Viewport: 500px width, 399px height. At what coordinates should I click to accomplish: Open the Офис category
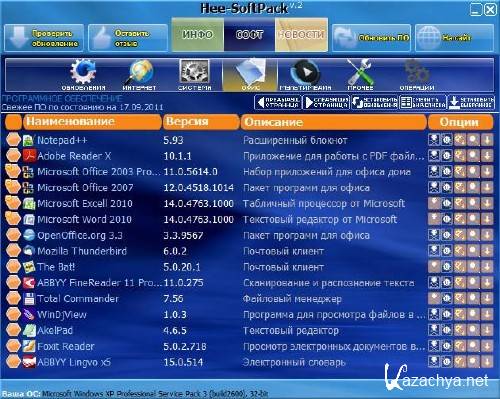point(250,74)
